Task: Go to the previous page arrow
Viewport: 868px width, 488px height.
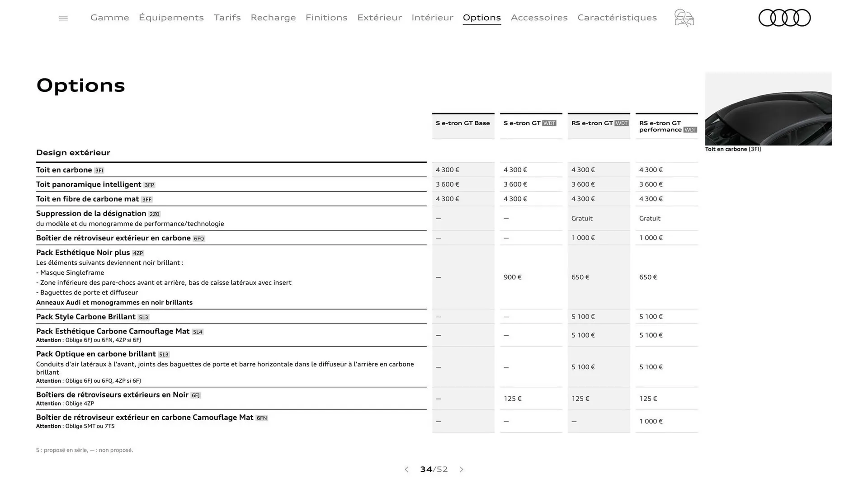Action: (406, 469)
